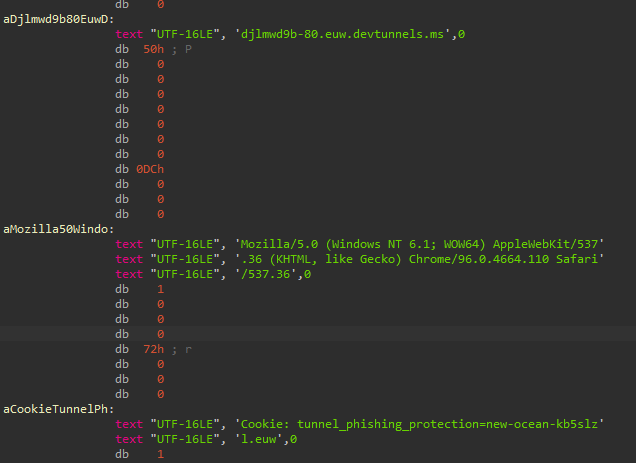
Task: Click the '.36 (KHTML, like Gecko) Chrome/96.0.4664.110 Safari' string
Action: [419, 259]
